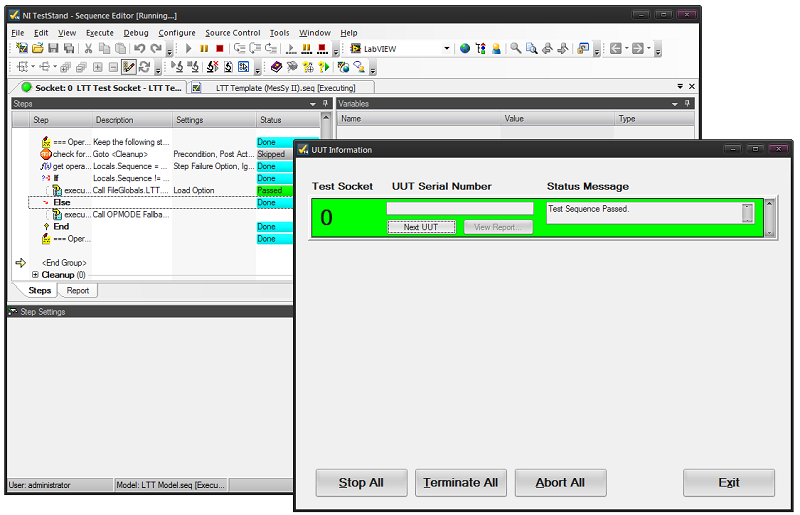Image resolution: width=800 pixels, height=515 pixels.
Task: Click the lock/unlock UI icon
Action: coord(583,48)
